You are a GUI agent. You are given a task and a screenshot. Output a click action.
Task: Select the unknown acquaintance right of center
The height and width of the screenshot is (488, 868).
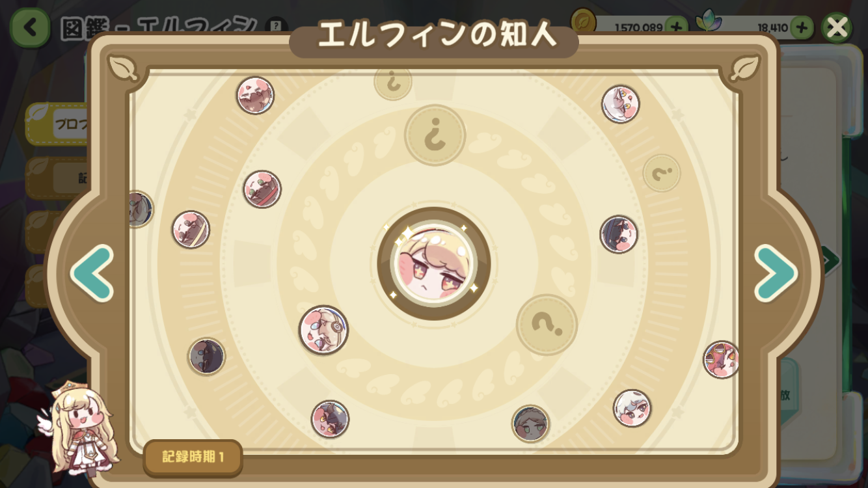pos(547,325)
